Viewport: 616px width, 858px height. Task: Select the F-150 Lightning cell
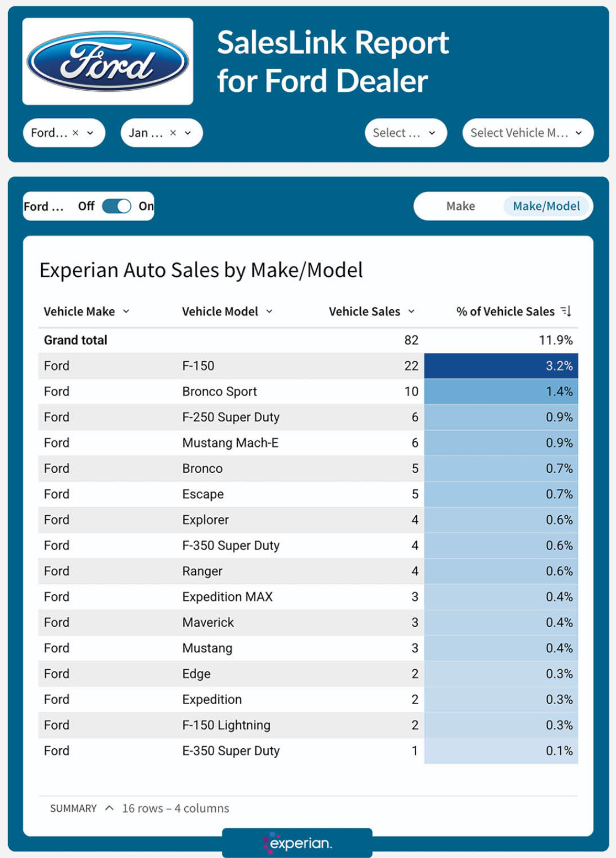(226, 725)
